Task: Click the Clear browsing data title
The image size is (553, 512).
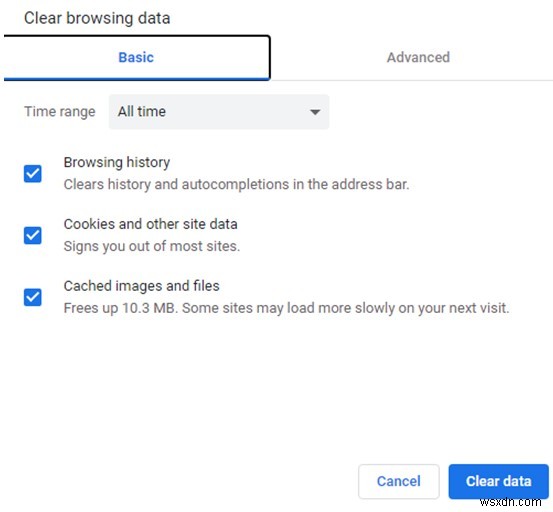Action: click(x=97, y=18)
